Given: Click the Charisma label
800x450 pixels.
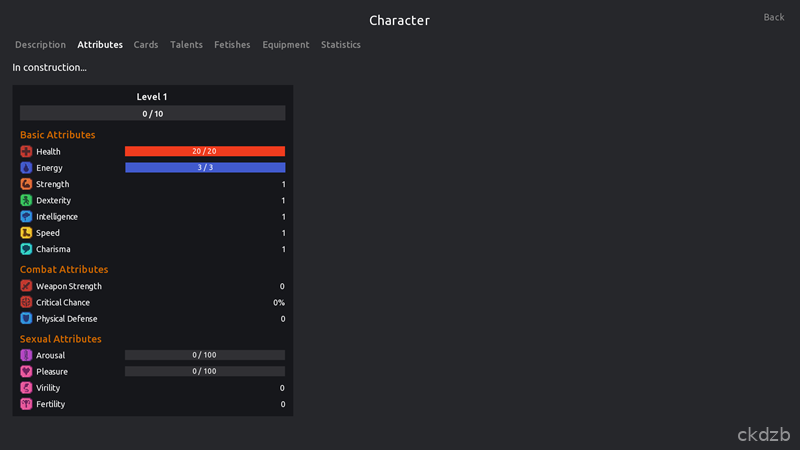Looking at the screenshot, I should pyautogui.click(x=53, y=249).
